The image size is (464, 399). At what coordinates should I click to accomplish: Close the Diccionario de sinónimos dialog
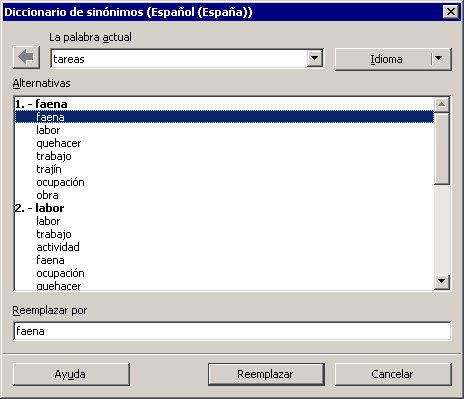click(451, 12)
